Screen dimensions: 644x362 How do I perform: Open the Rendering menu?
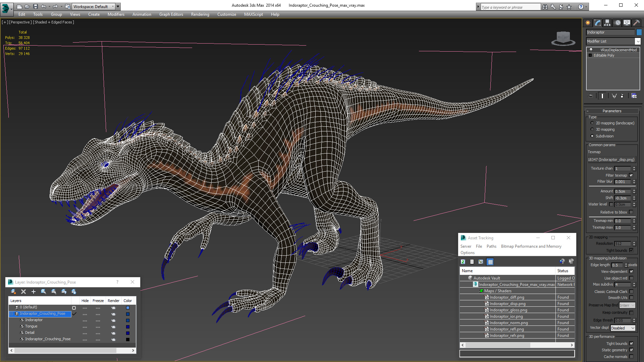click(x=200, y=14)
